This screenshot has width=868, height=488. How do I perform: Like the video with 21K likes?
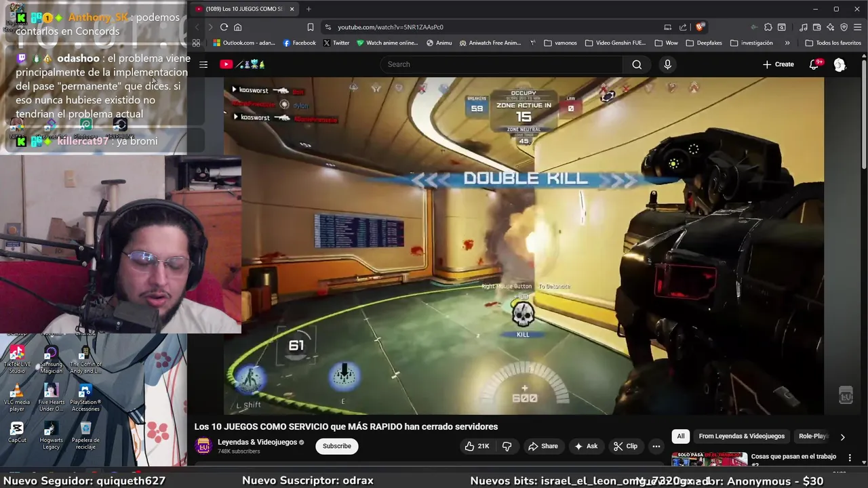pos(477,446)
